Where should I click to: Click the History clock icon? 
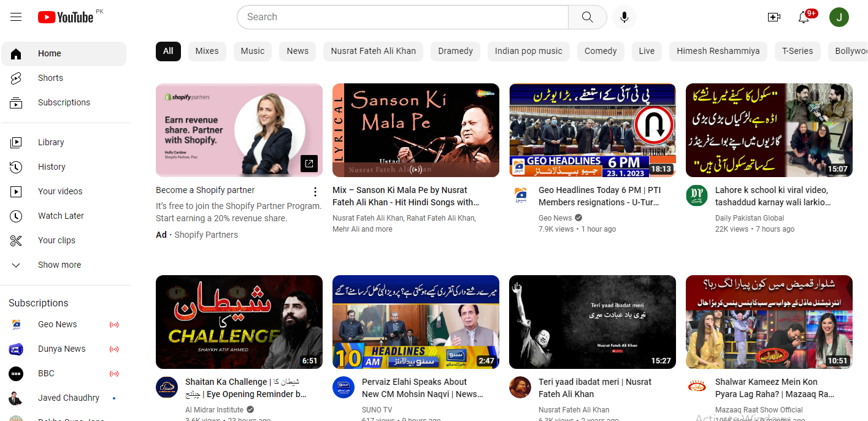point(16,167)
